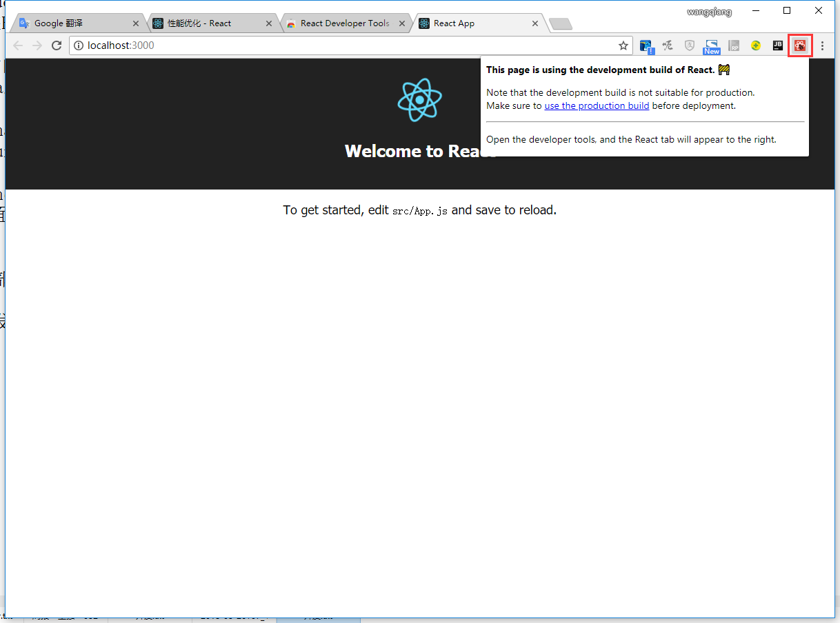Screen dimensions: 840x623
Task: Click the "To get started, edit" paragraph
Action: 420,210
